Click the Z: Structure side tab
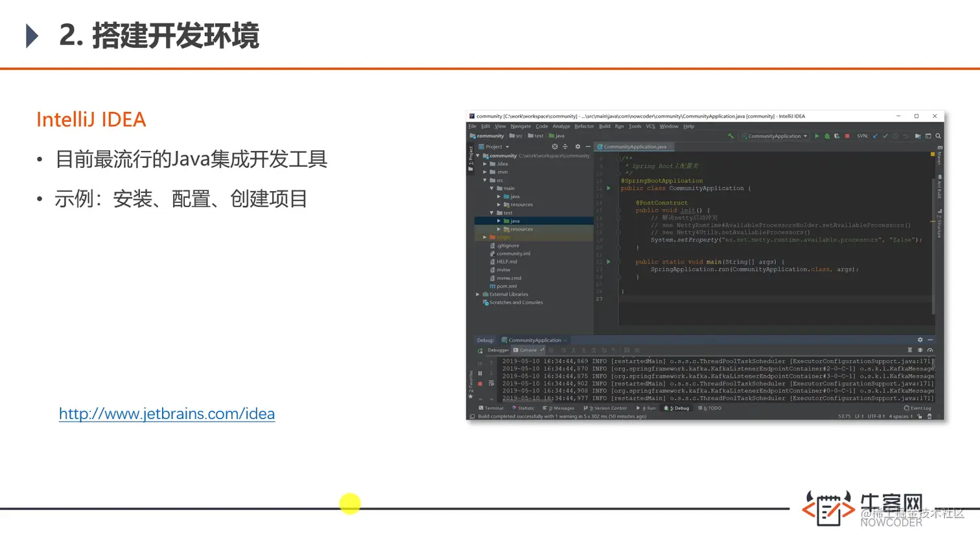 939,223
